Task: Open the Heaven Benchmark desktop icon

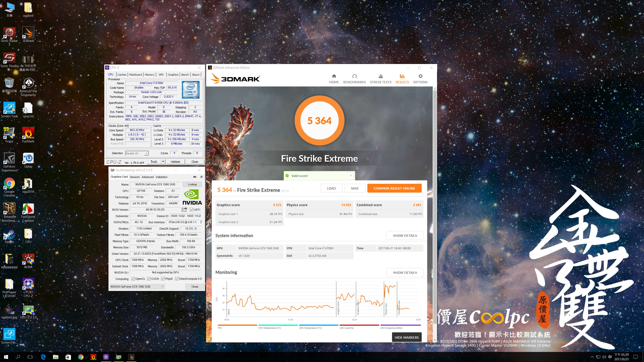Action: [x=9, y=212]
